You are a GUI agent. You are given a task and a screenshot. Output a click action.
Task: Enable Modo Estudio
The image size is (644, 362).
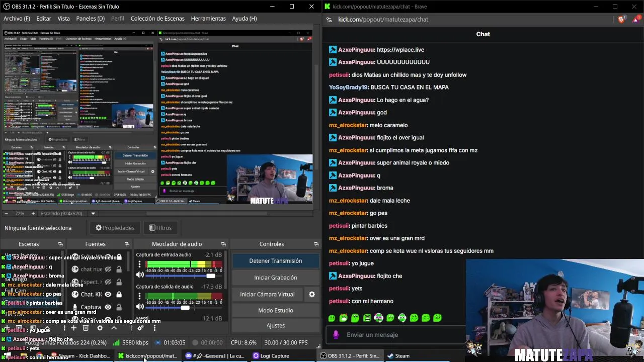tap(275, 310)
